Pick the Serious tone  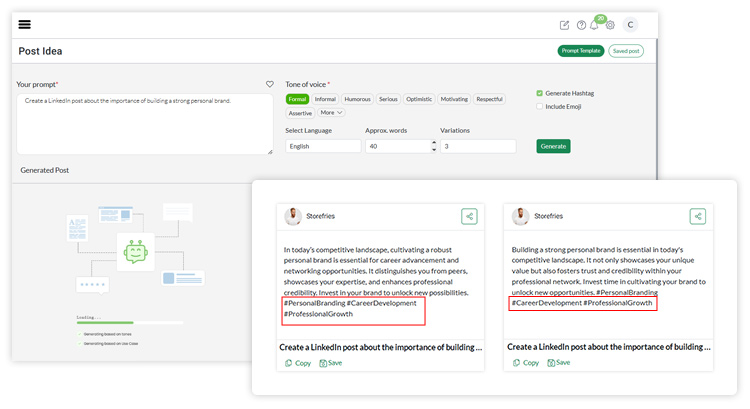(x=388, y=99)
